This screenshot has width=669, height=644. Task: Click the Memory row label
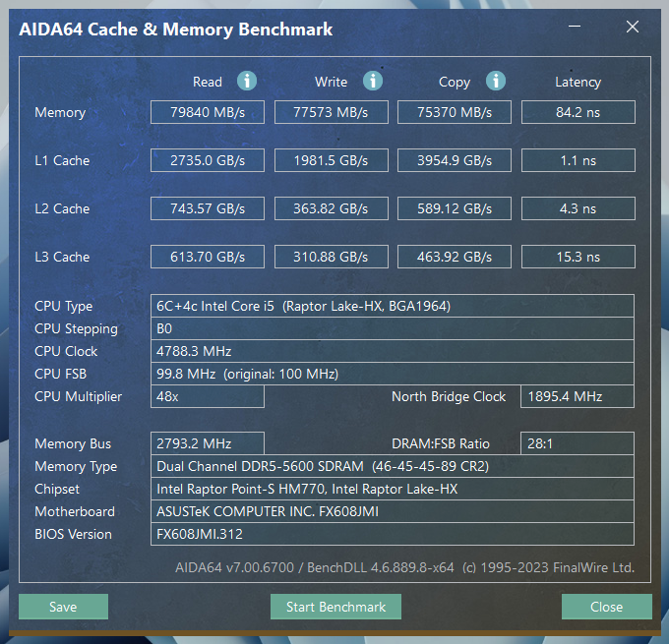click(60, 113)
